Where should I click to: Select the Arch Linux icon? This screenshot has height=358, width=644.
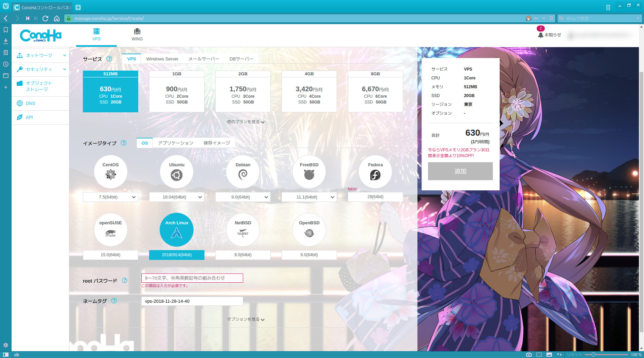pos(177,230)
